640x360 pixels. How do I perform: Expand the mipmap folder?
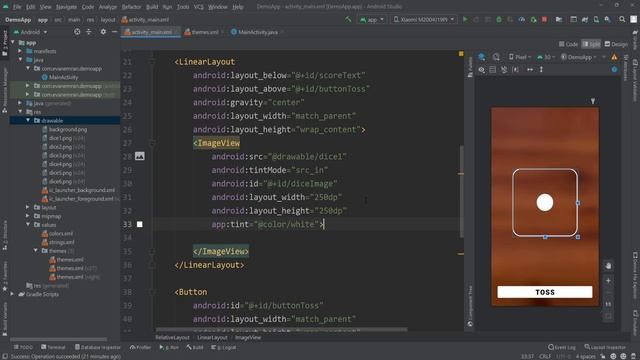(x=28, y=216)
